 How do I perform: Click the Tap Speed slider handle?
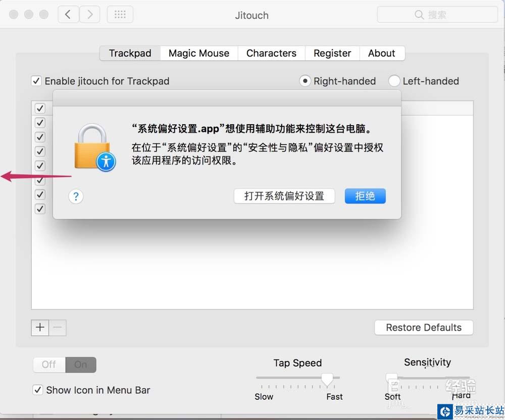(x=327, y=380)
